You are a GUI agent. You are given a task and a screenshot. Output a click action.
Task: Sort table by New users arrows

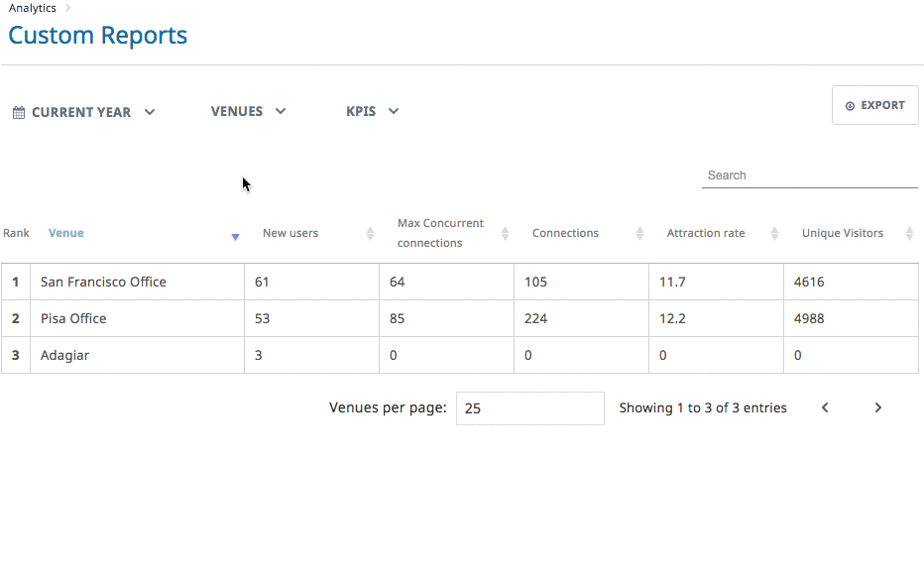pos(370,234)
